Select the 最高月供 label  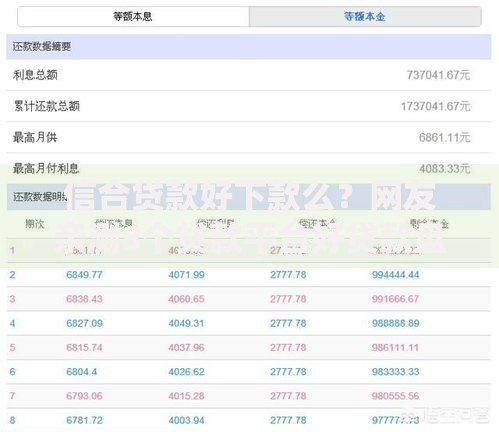tap(35, 137)
